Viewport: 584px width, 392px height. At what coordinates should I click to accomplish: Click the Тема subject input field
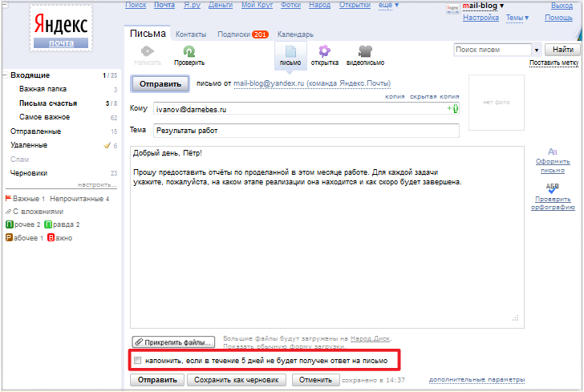(x=305, y=131)
